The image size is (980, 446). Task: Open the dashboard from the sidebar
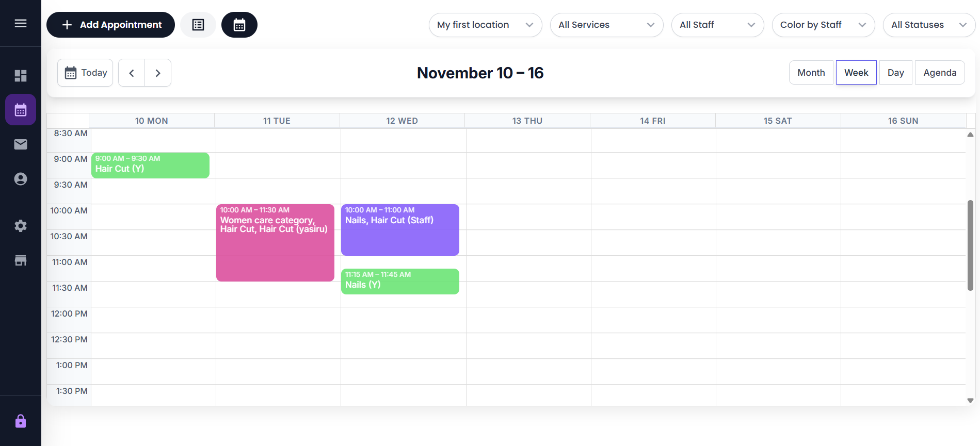(21, 75)
